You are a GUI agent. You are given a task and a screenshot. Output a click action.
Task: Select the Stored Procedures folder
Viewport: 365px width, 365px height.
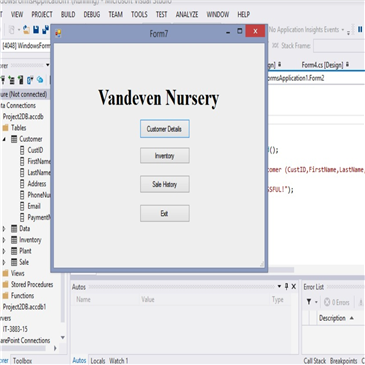[28, 284]
